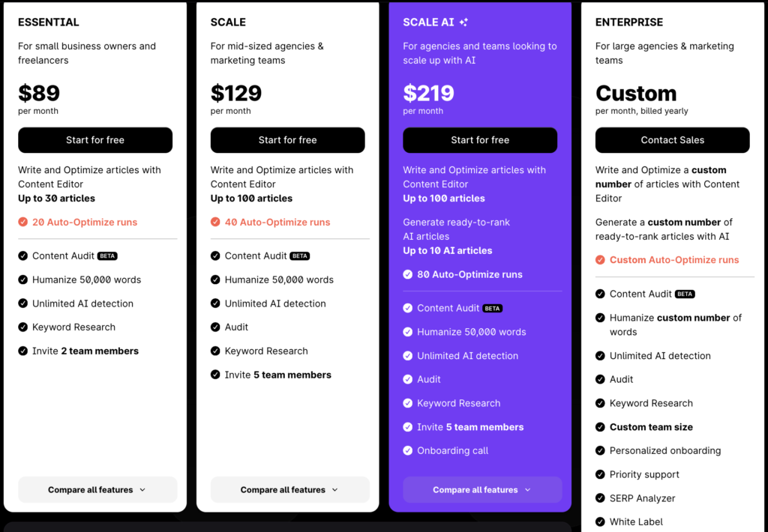This screenshot has height=532, width=768.
Task: Open Compare all features for the SCALE plan
Action: click(x=289, y=490)
